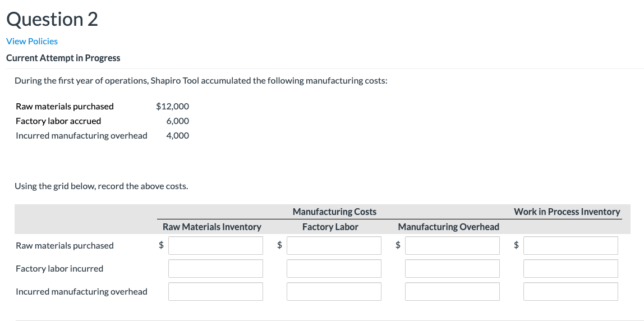This screenshot has height=321, width=644.
Task: Click the Raw Materials Inventory column header
Action: (212, 227)
